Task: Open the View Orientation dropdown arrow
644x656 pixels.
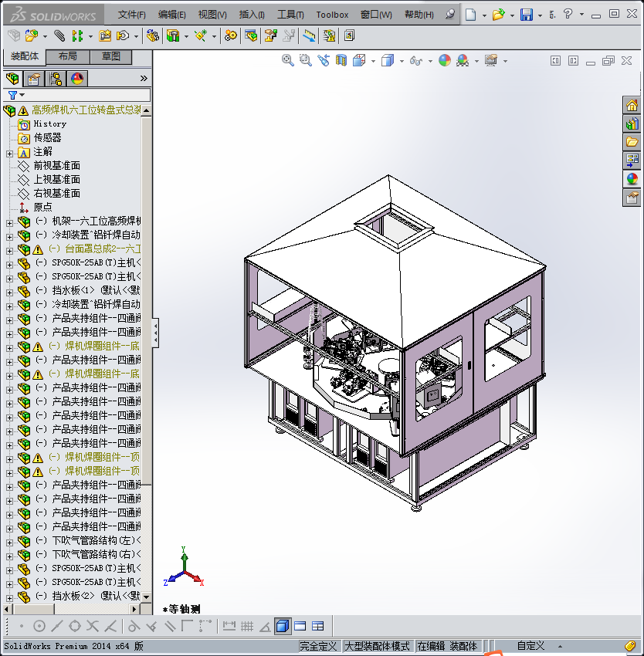Action: click(x=373, y=62)
